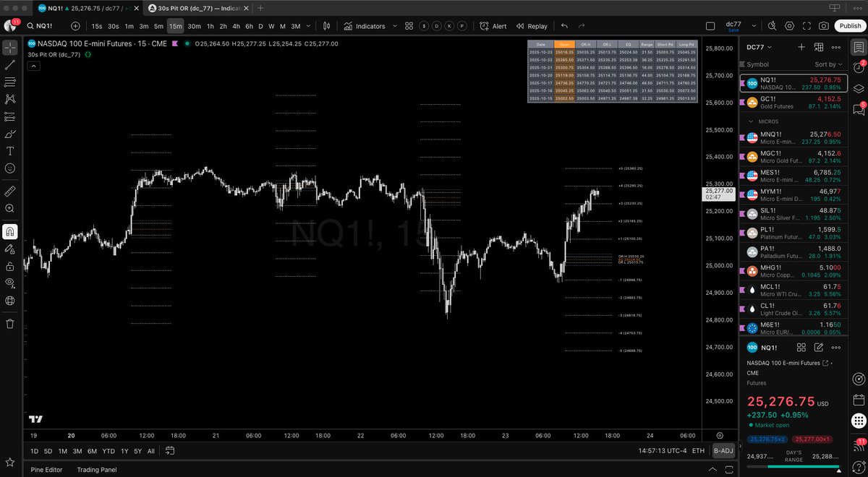The height and width of the screenshot is (477, 868).
Task: Select the ruler measure tool
Action: pyautogui.click(x=10, y=192)
